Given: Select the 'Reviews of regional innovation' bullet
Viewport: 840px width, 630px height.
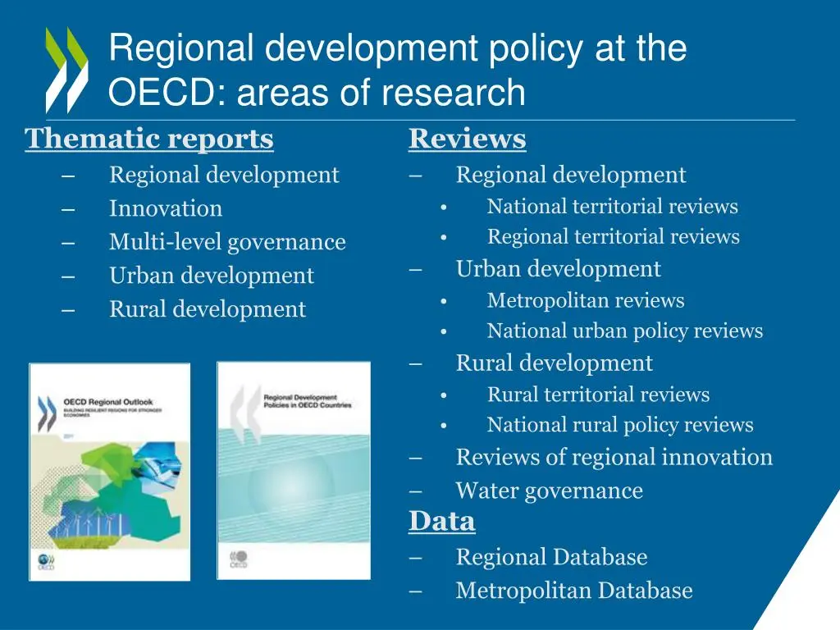Looking at the screenshot, I should tap(614, 458).
